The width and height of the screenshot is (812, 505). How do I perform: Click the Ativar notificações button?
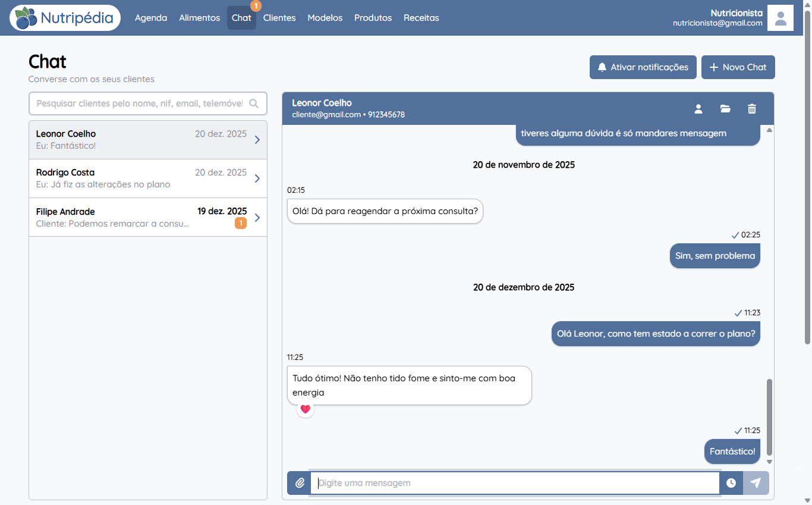[643, 67]
